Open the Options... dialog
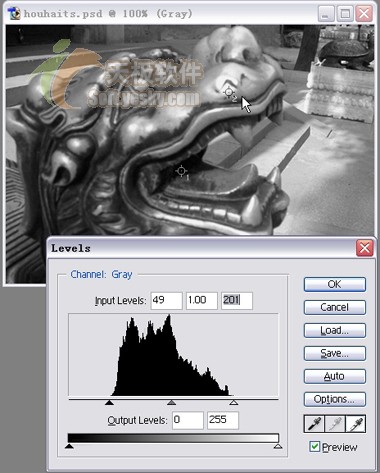This screenshot has width=380, height=473. pos(335,399)
